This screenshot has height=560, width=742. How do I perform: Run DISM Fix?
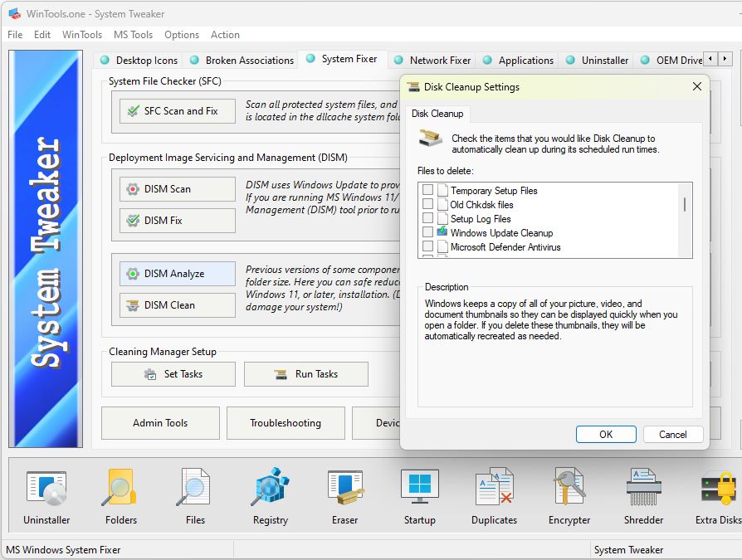pos(178,221)
